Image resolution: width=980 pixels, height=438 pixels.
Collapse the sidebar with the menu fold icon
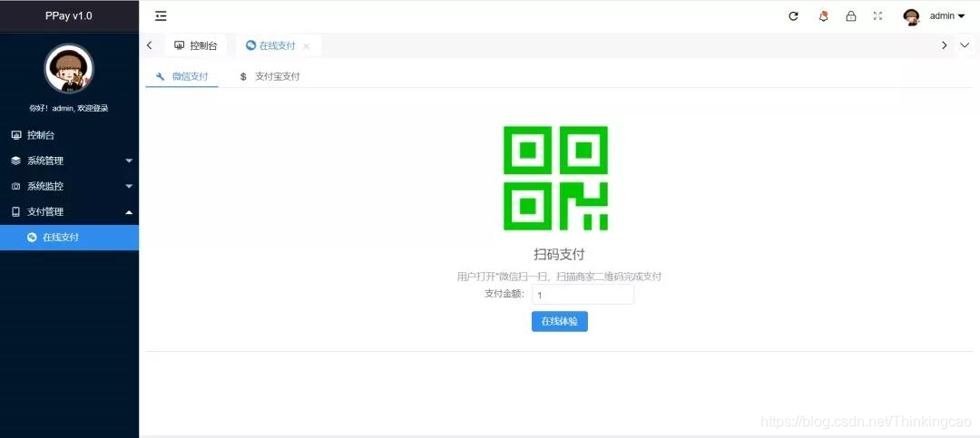coord(161,16)
